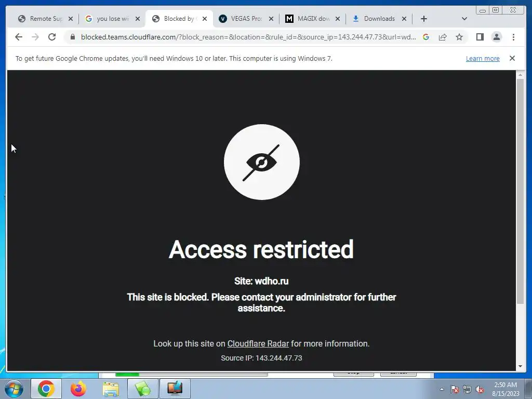Close the MAGIX download tab
The height and width of the screenshot is (399, 532).
(338, 19)
